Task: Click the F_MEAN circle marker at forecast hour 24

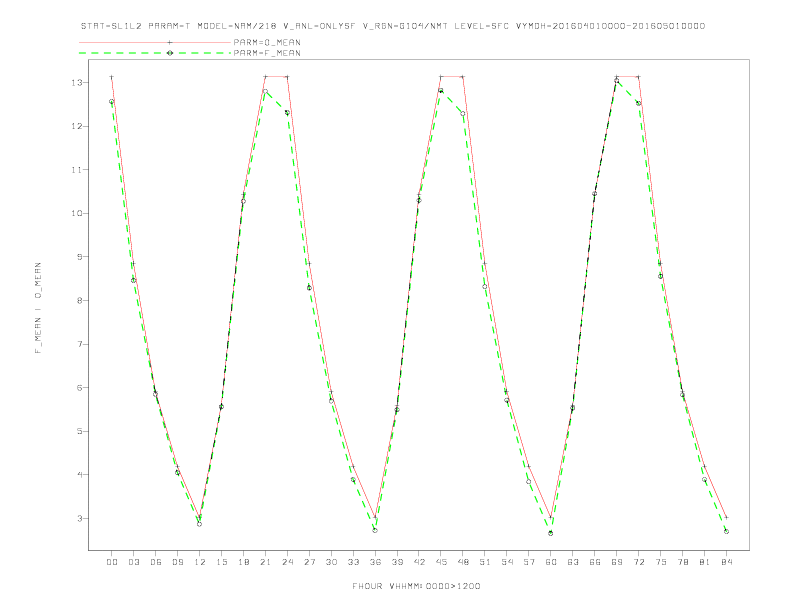Action: [287, 113]
